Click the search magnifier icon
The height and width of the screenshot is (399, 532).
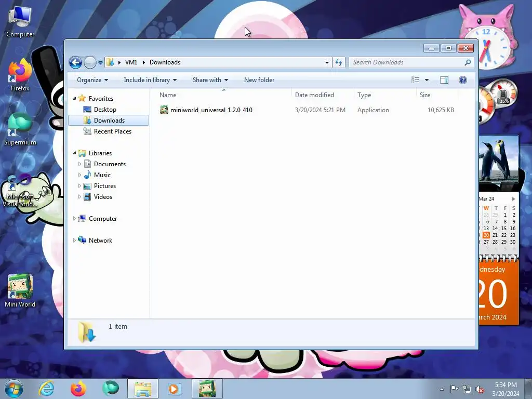(x=468, y=62)
